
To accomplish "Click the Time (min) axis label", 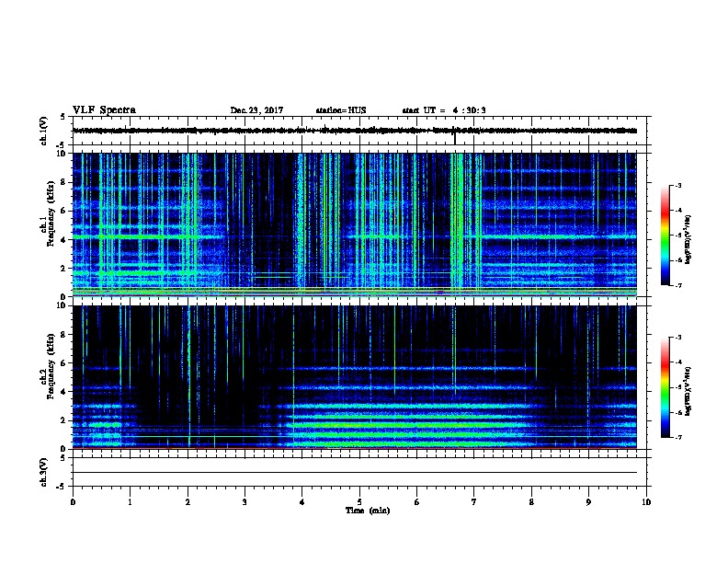I will click(x=368, y=511).
